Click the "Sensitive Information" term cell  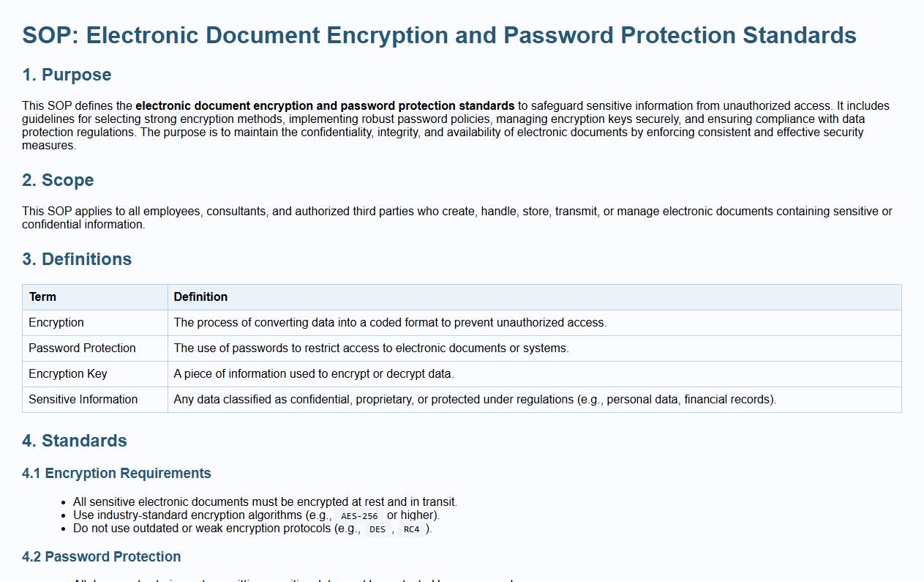pos(83,400)
